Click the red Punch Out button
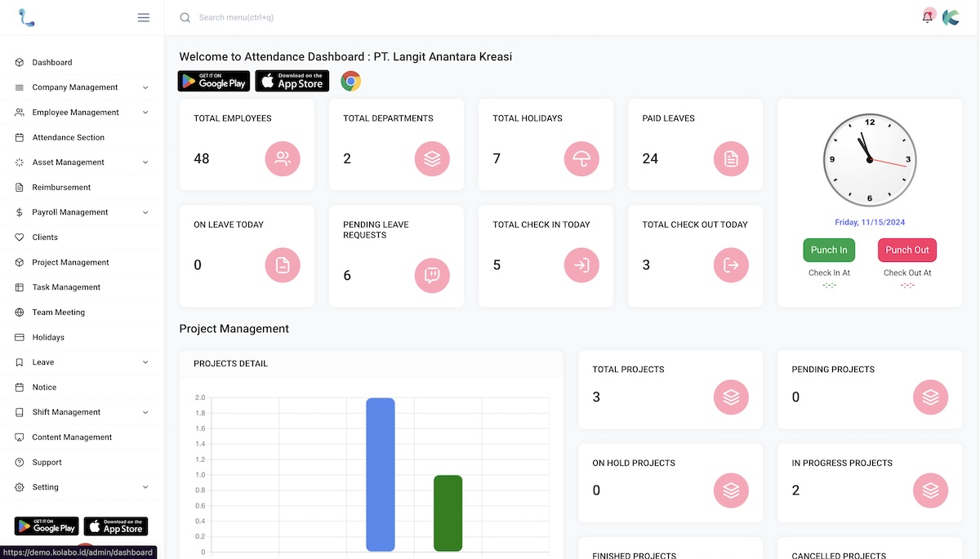The width and height of the screenshot is (980, 559). tap(907, 250)
